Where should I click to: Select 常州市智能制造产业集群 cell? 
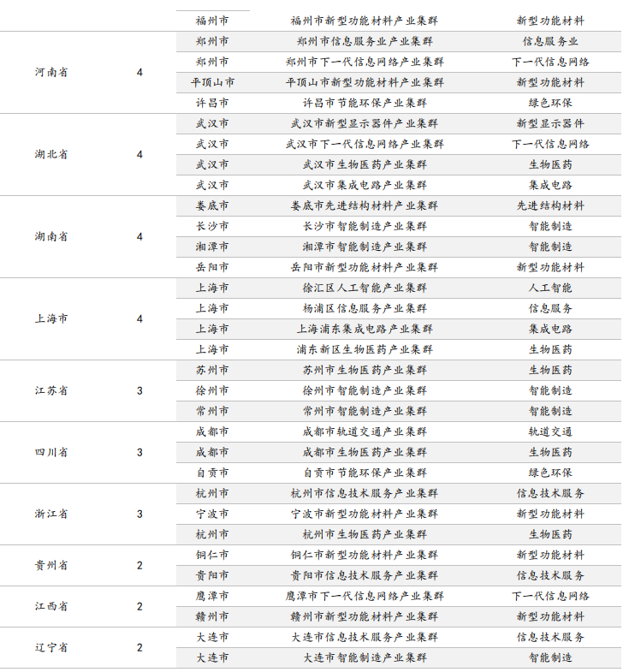point(365,412)
